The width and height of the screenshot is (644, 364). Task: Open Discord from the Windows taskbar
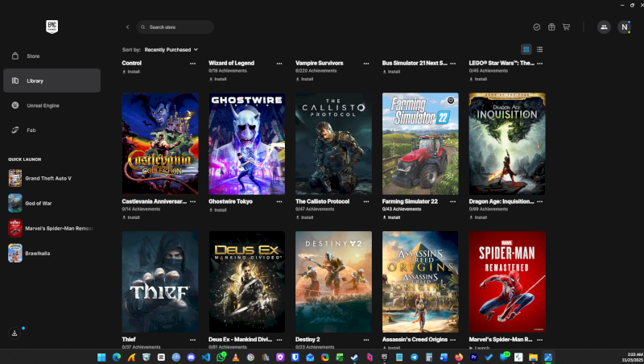tap(191, 357)
